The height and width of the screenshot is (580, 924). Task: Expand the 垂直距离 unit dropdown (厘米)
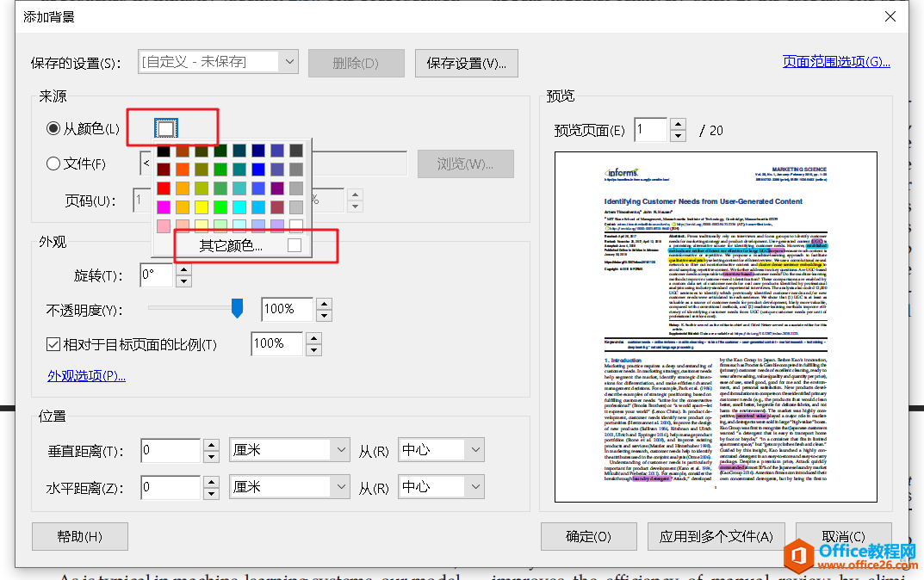pos(340,450)
